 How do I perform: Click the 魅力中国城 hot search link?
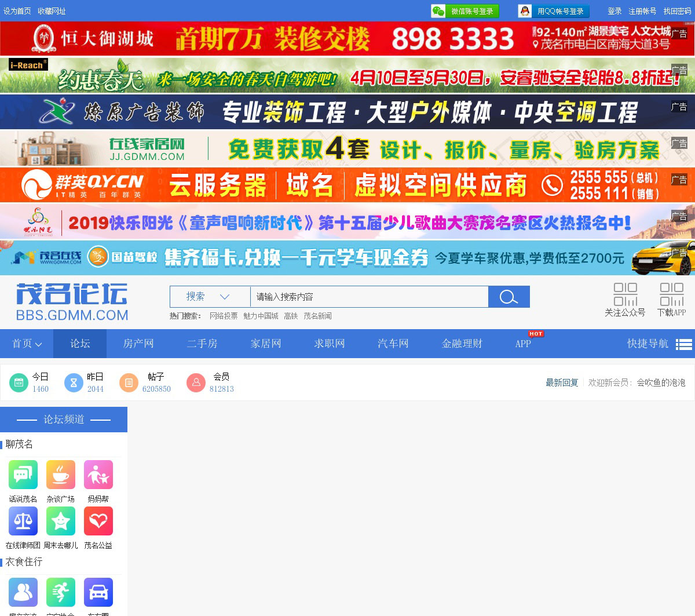click(261, 316)
